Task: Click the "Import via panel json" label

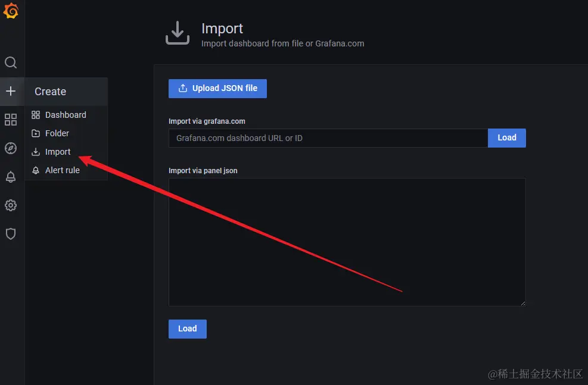Action: [x=203, y=171]
